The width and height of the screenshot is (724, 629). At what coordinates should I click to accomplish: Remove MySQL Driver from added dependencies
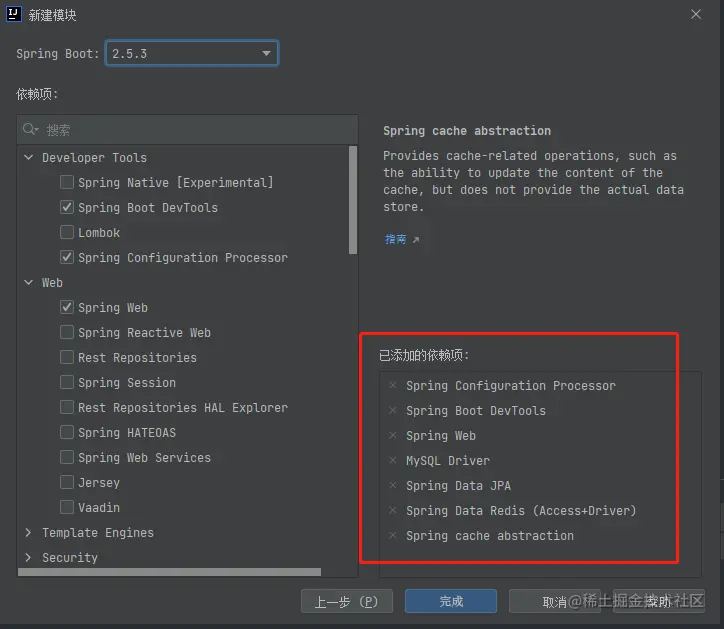(392, 460)
